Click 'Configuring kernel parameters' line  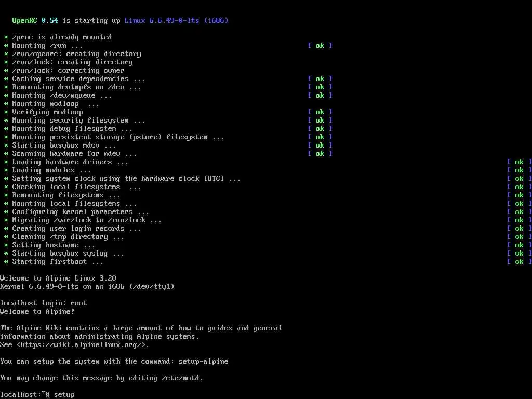(81, 212)
